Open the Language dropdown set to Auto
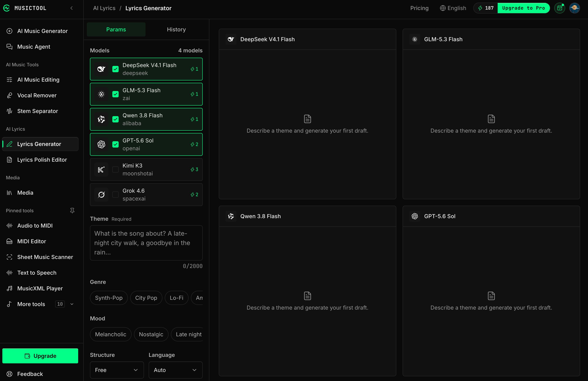588x381 pixels. [175, 370]
